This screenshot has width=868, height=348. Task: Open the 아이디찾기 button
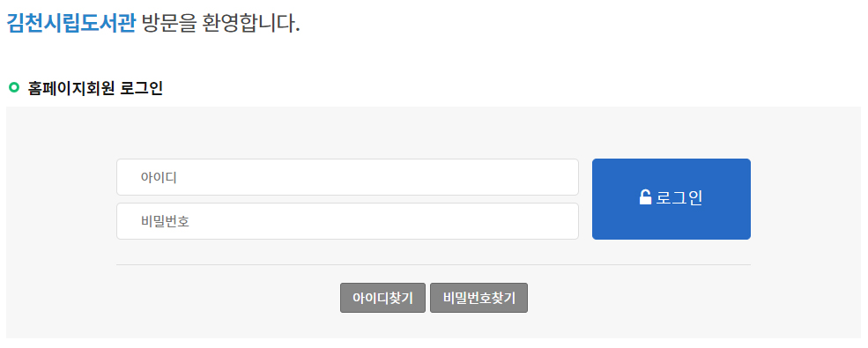click(x=382, y=298)
